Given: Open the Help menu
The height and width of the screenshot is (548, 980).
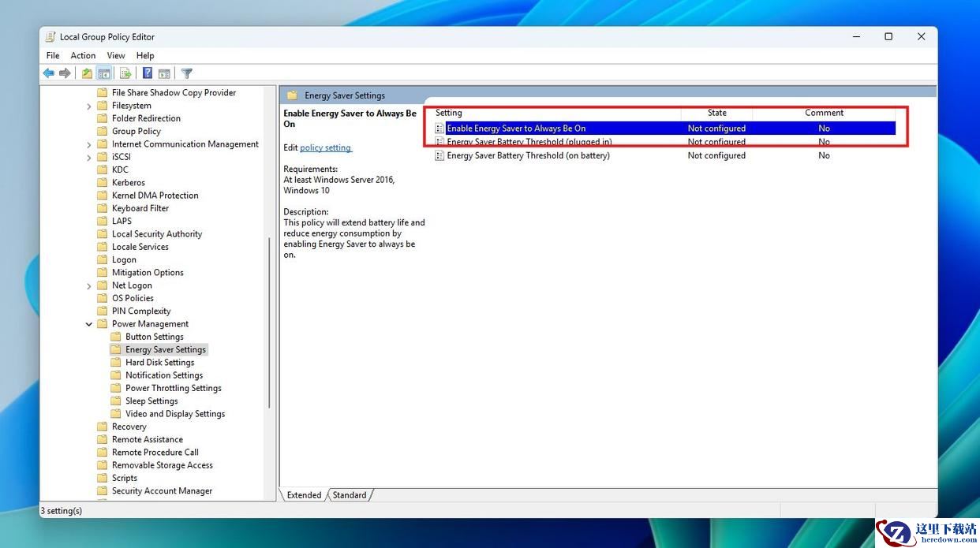Looking at the screenshot, I should (x=145, y=55).
